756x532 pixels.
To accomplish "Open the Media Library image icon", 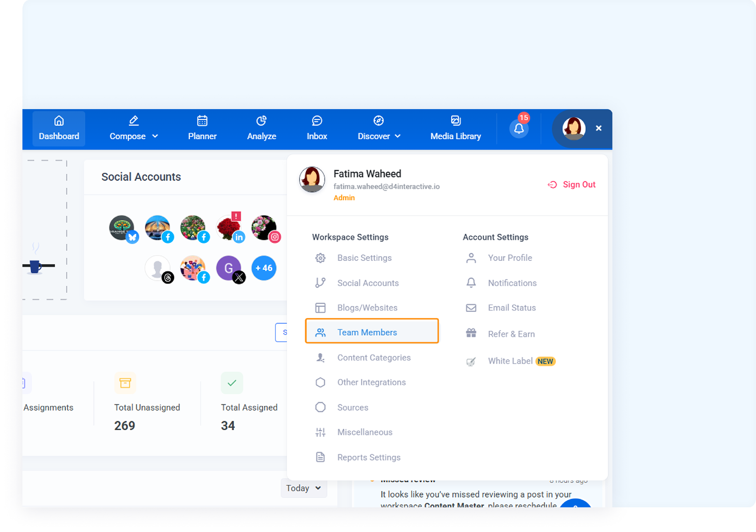I will pos(456,121).
